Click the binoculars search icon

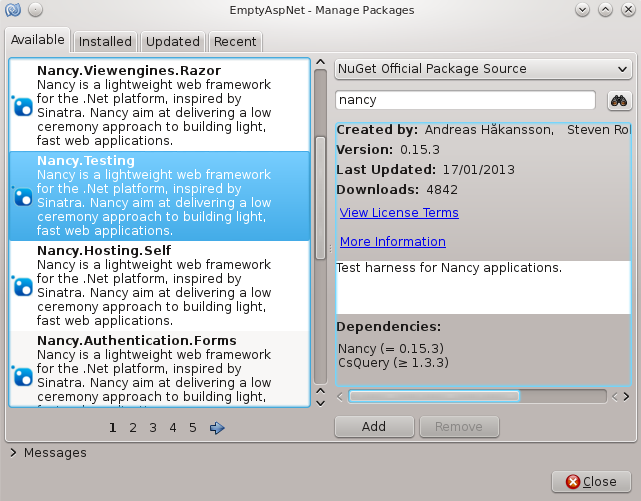[619, 101]
